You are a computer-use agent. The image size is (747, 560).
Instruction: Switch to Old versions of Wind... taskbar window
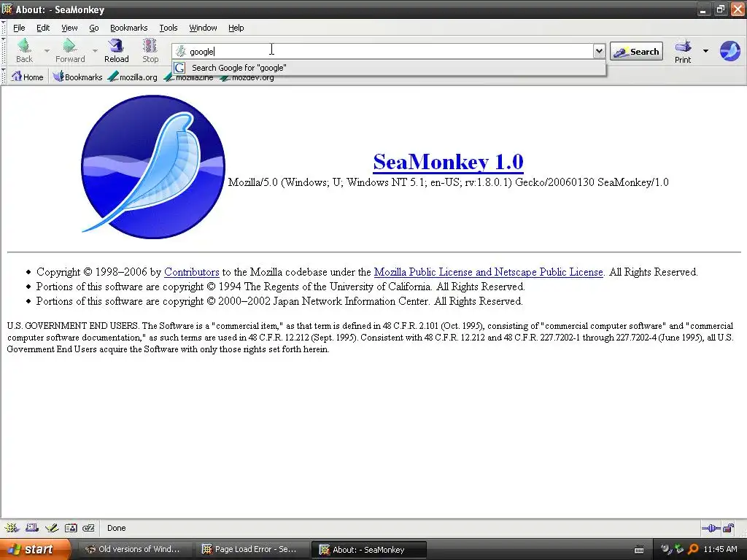(x=133, y=549)
